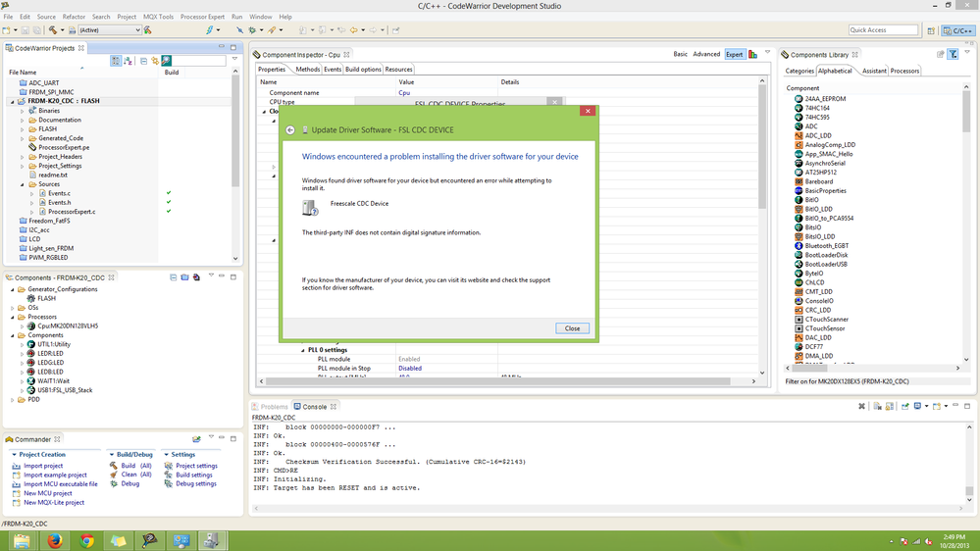Click the New wizard icon in the toolbar
Image resolution: width=980 pixels, height=551 pixels.
coord(6,30)
